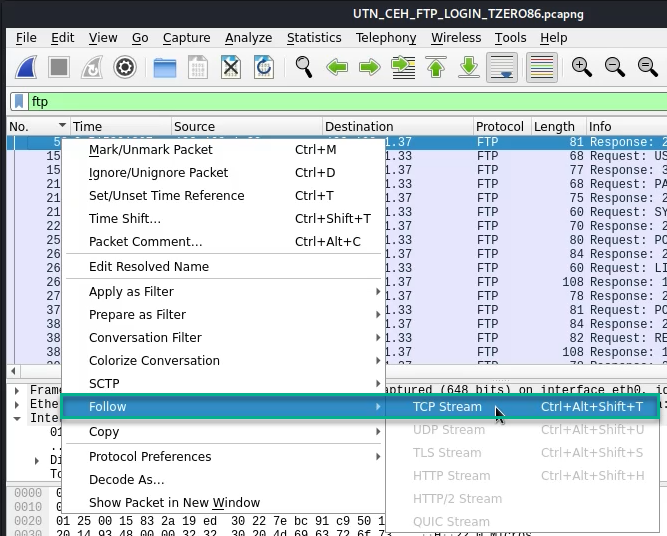667x536 pixels.
Task: Go forward to next packet arrow
Action: [x=370, y=67]
